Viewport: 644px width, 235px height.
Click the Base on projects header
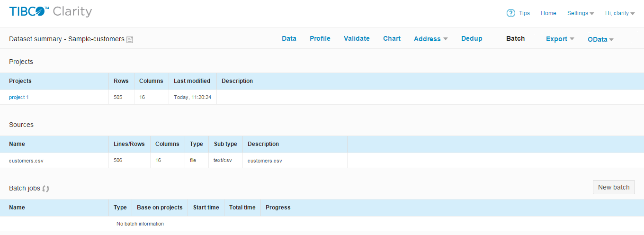click(x=160, y=208)
